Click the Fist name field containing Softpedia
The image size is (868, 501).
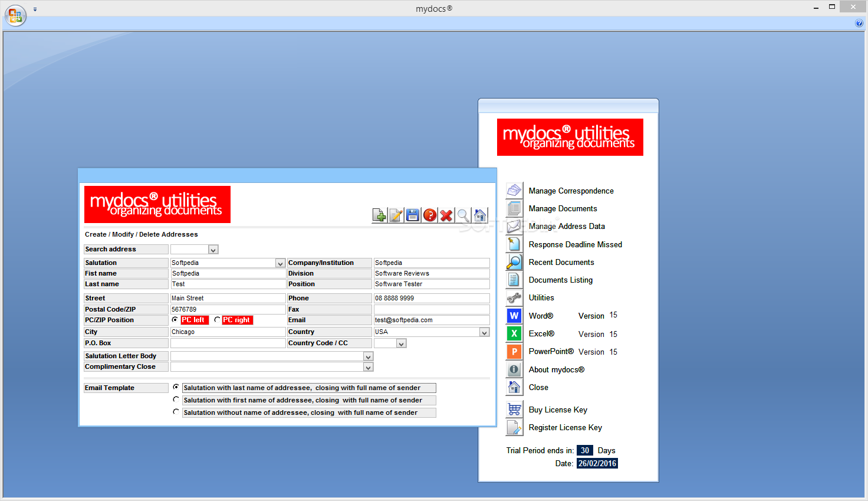click(x=228, y=273)
